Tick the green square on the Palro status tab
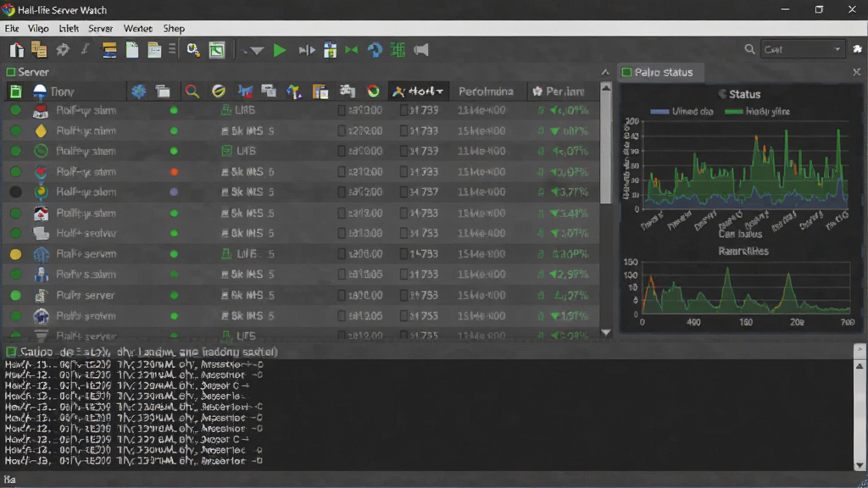The width and height of the screenshot is (868, 488). (x=626, y=72)
